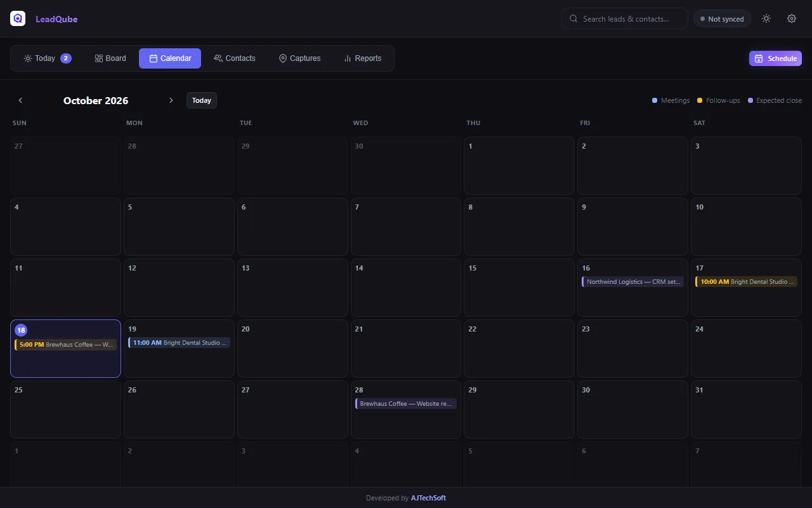Advance to next month with right chevron
The width and height of the screenshot is (812, 508).
tap(171, 100)
